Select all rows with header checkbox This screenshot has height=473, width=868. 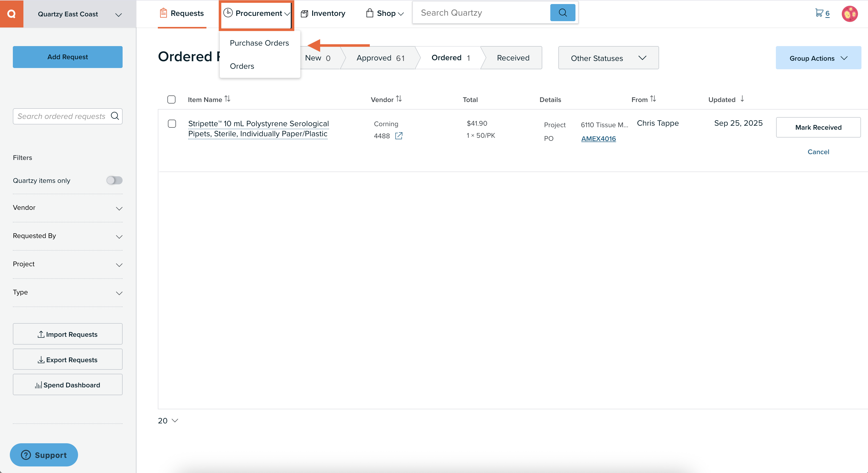[x=171, y=99]
